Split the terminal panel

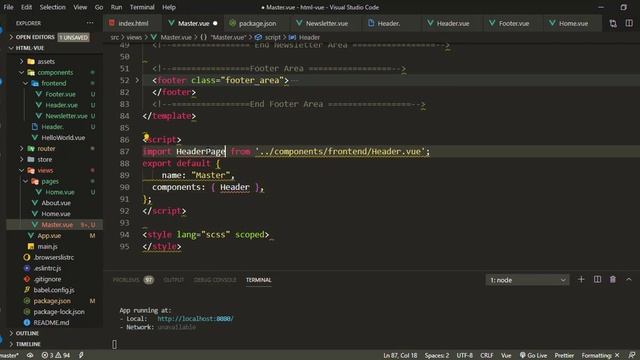click(x=597, y=280)
